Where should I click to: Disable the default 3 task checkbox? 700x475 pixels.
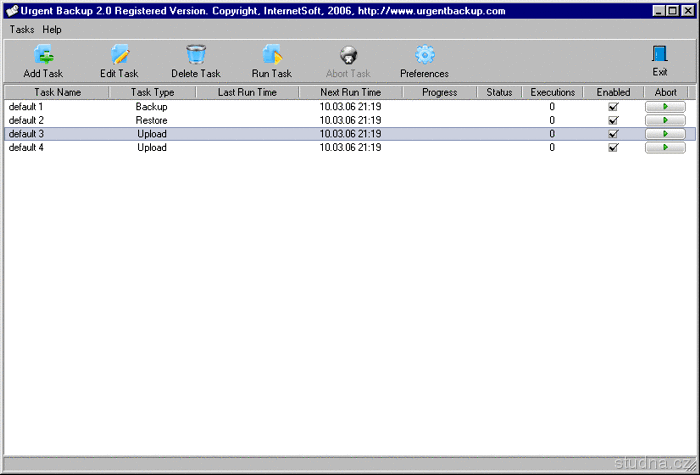click(613, 134)
